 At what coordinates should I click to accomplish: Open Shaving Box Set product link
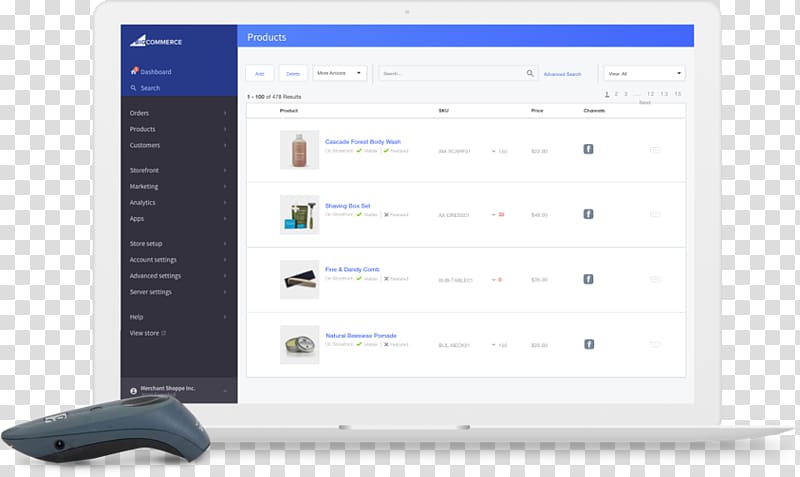347,206
